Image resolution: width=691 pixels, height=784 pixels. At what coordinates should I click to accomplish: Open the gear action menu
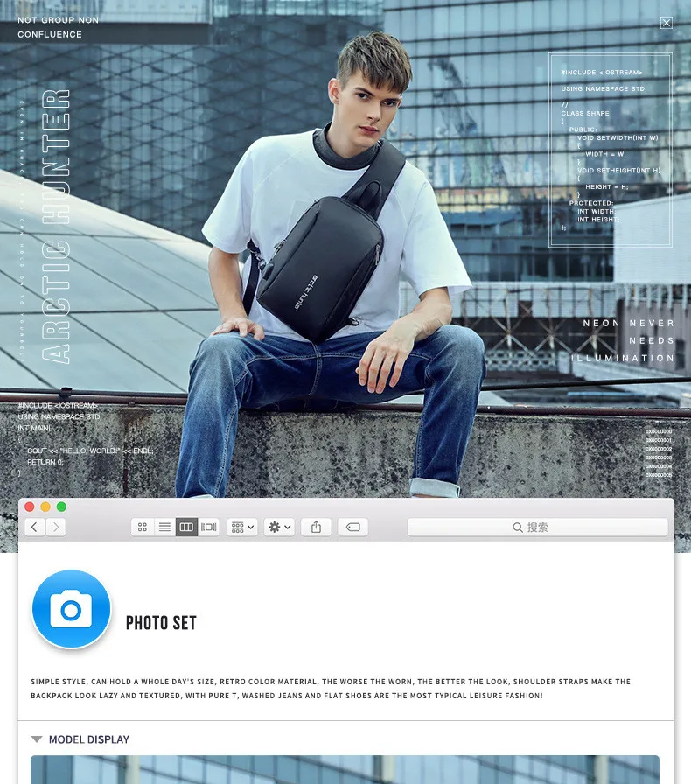pyautogui.click(x=280, y=527)
